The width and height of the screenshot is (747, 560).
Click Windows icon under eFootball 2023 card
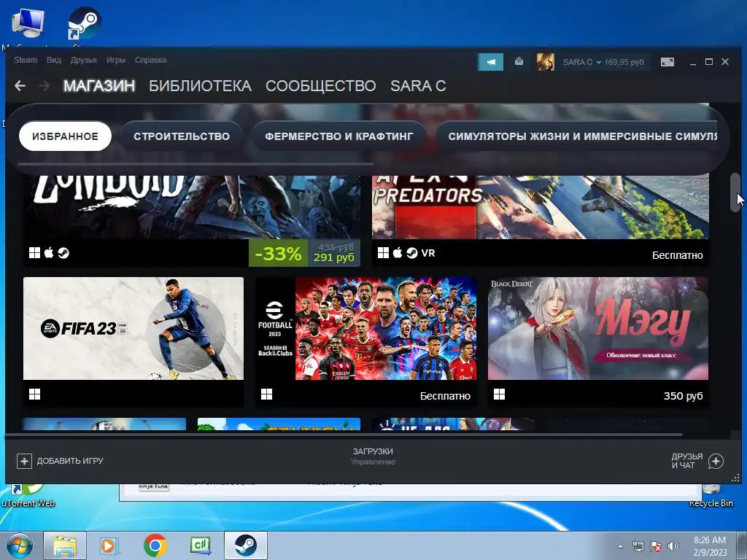pos(267,394)
